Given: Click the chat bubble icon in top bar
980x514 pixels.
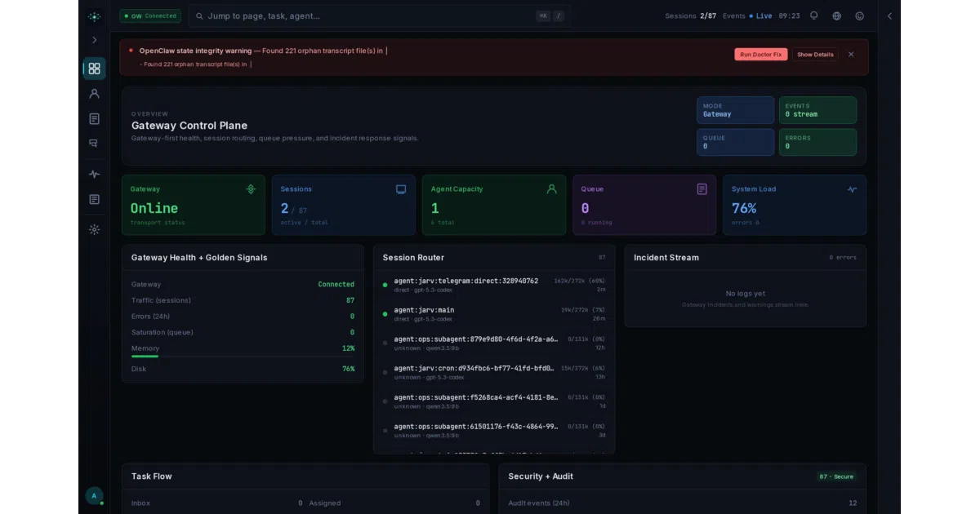Looking at the screenshot, I should 813,16.
